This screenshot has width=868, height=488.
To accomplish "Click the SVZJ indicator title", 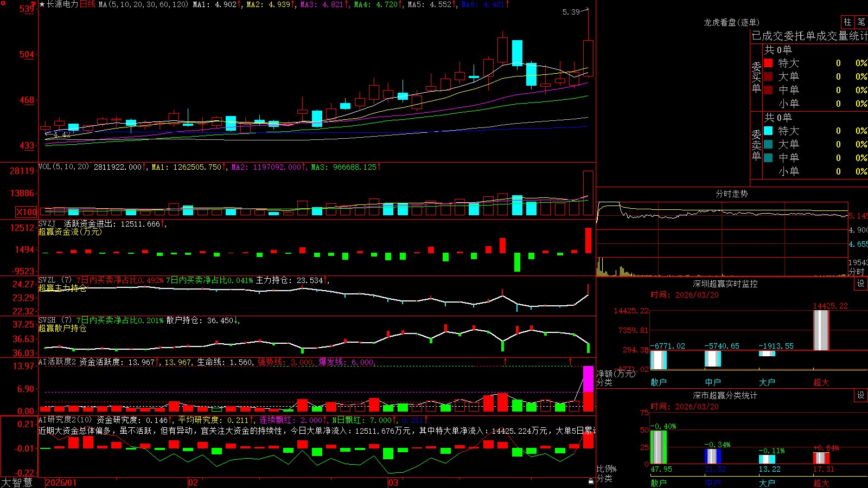I will pos(47,223).
